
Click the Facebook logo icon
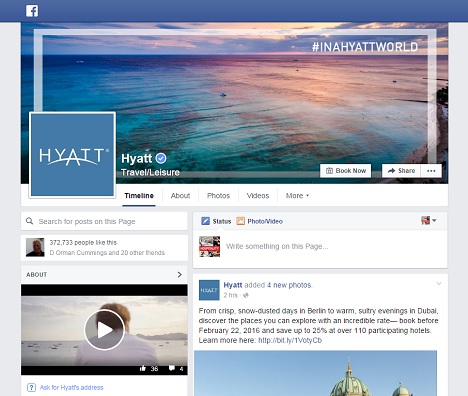(32, 11)
